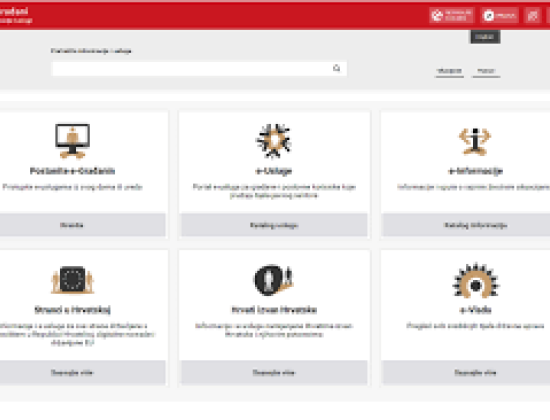Click the e-Usluge gear-like icon
This screenshot has height=420, width=550.
[x=274, y=140]
